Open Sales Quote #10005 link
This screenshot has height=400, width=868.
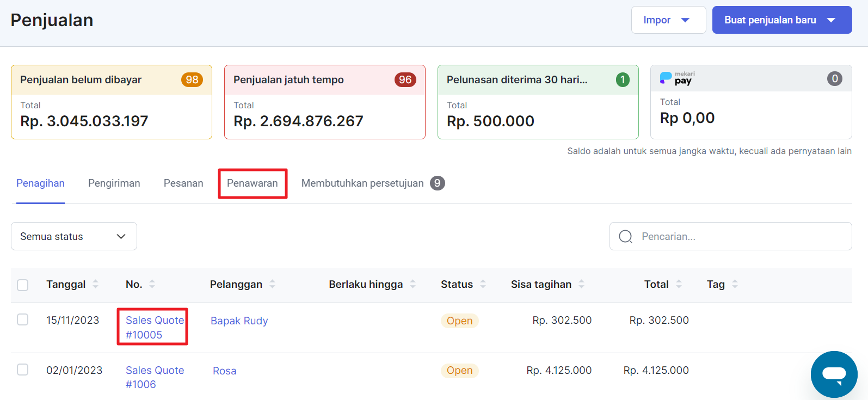pos(154,327)
